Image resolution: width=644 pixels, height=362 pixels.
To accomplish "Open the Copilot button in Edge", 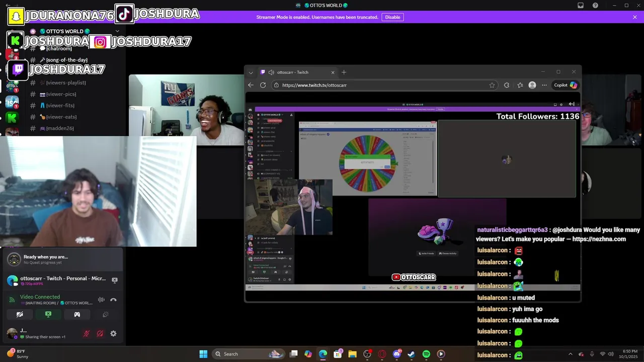I will [566, 85].
